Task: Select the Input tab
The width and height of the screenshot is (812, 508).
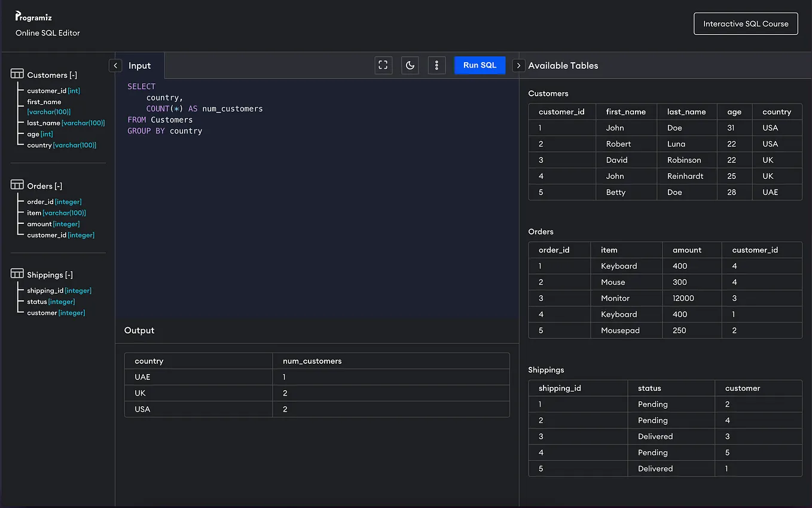Action: [139, 66]
